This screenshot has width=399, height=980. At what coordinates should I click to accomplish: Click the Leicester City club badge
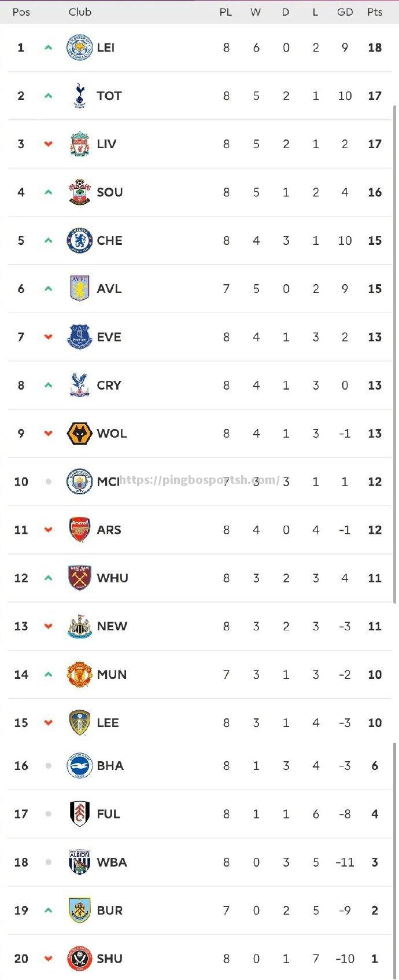coord(79,47)
